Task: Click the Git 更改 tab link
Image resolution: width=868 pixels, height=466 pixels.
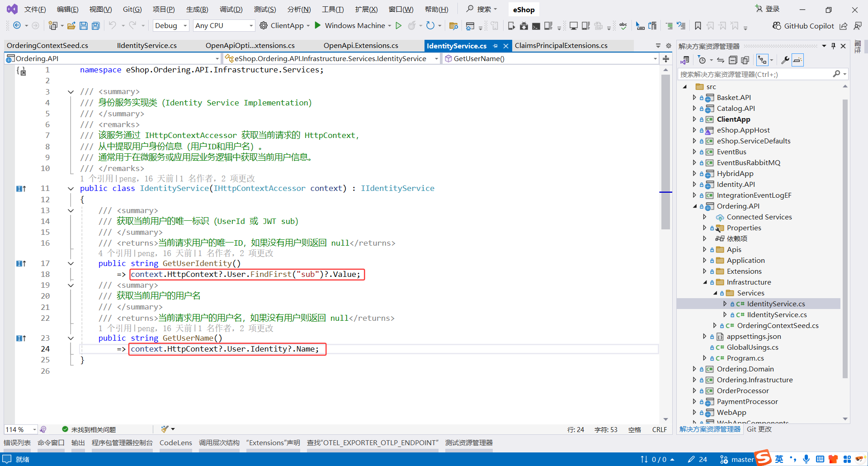Action: 759,429
